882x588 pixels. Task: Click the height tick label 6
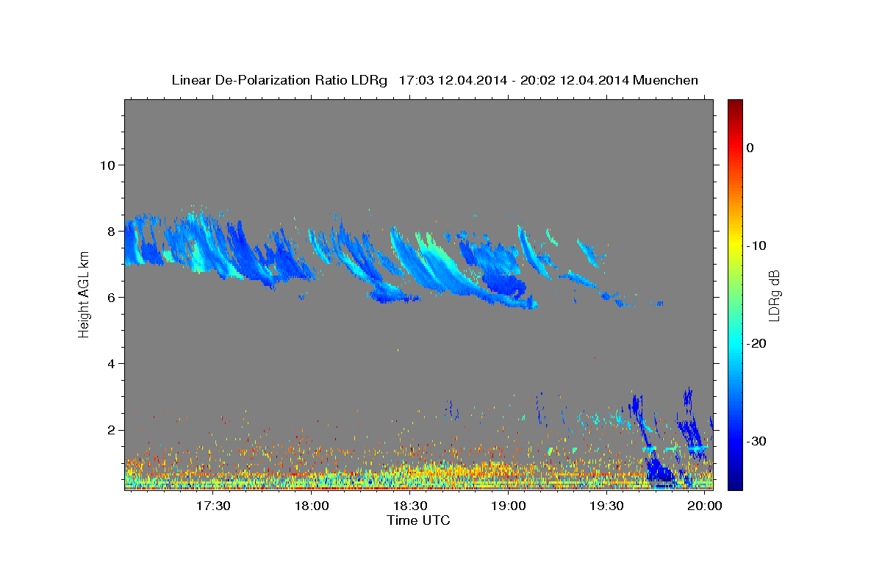click(x=112, y=297)
